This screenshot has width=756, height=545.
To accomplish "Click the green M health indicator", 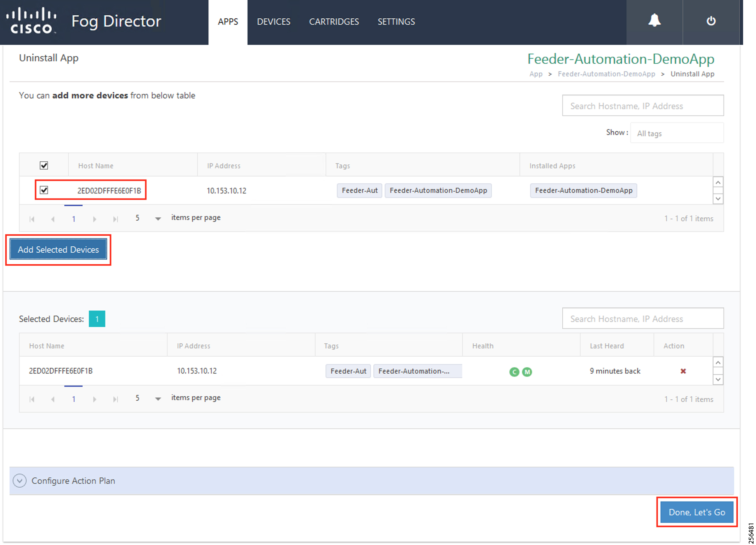I will pyautogui.click(x=527, y=371).
